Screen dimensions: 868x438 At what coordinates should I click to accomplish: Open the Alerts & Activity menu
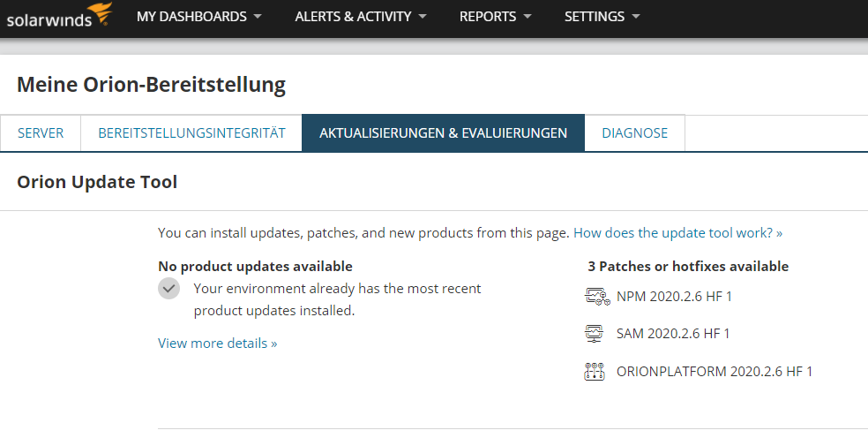(361, 17)
